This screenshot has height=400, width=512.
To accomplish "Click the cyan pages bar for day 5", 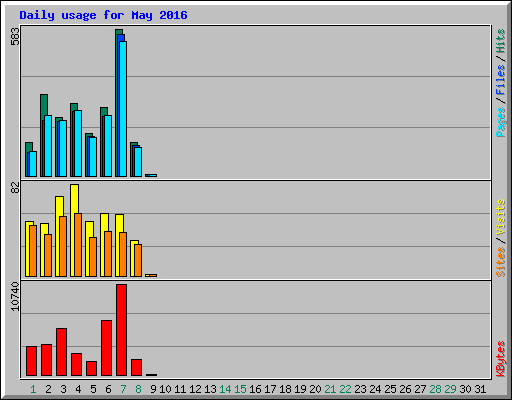I will pos(93,157).
